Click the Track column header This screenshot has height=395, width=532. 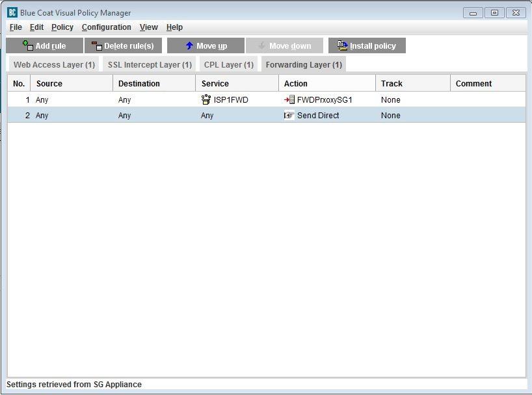pyautogui.click(x=413, y=83)
